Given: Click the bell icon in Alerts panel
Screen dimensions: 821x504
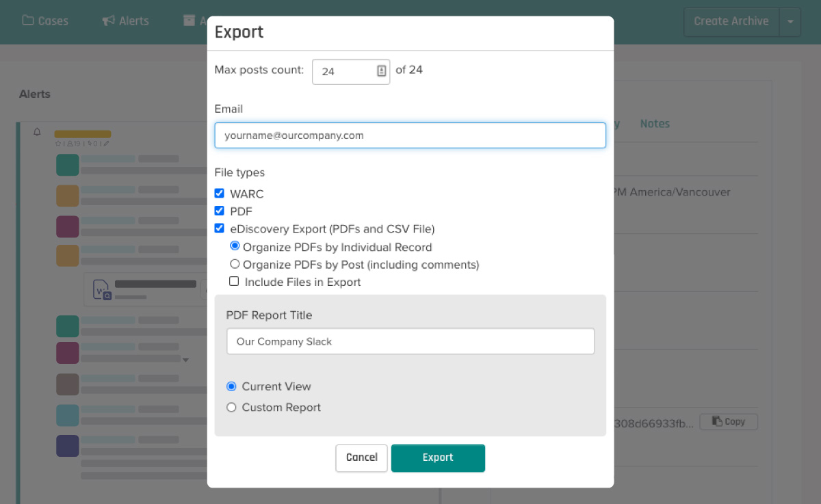Looking at the screenshot, I should coord(38,132).
